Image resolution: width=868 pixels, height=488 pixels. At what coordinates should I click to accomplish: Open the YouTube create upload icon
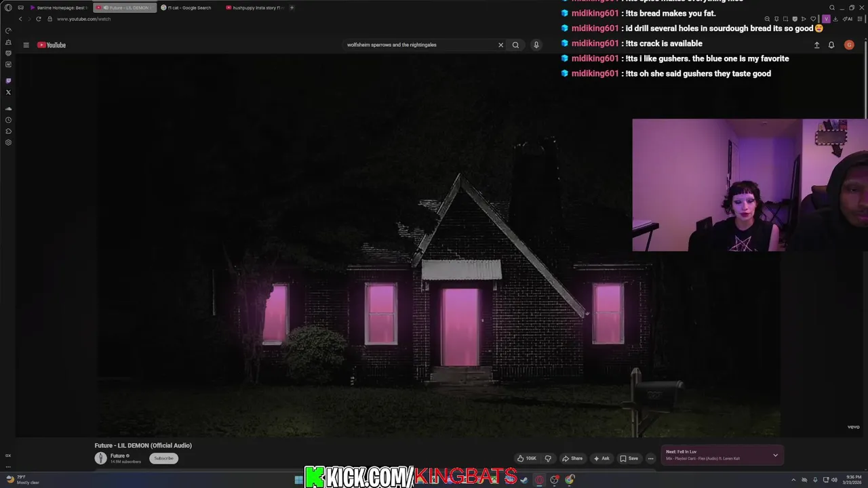[816, 45]
